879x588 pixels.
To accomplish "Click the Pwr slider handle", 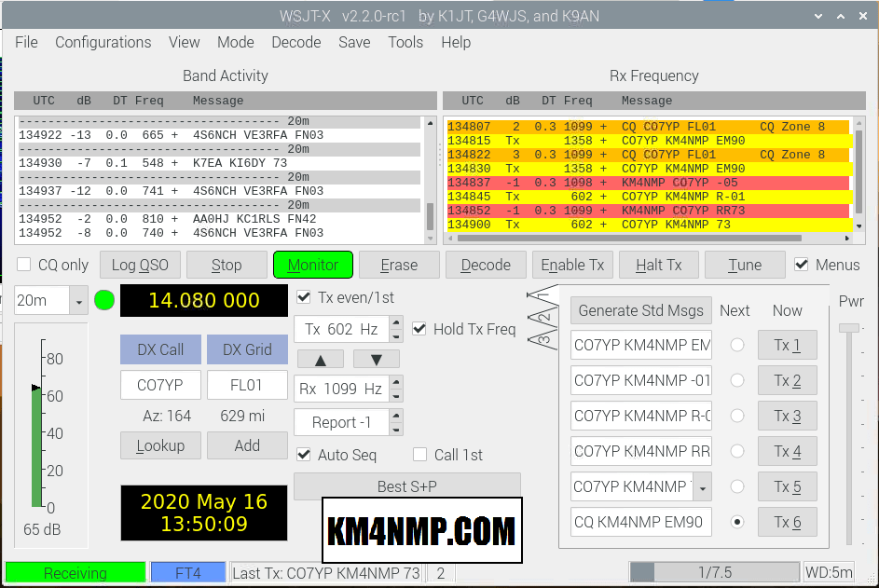I will [x=848, y=328].
